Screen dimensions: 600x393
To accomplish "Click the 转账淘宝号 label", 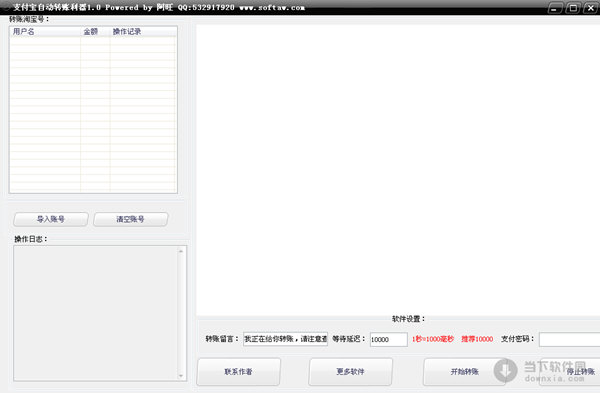I will click(x=29, y=19).
